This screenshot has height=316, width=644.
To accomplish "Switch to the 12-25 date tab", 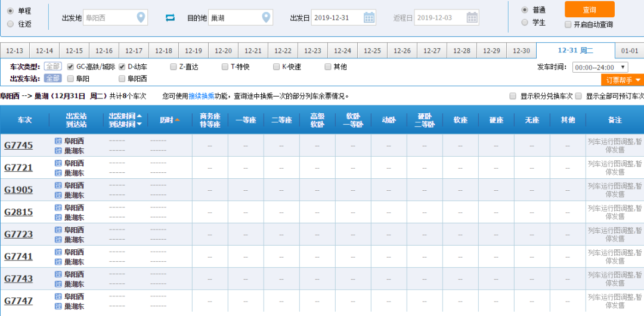I will pyautogui.click(x=373, y=51).
